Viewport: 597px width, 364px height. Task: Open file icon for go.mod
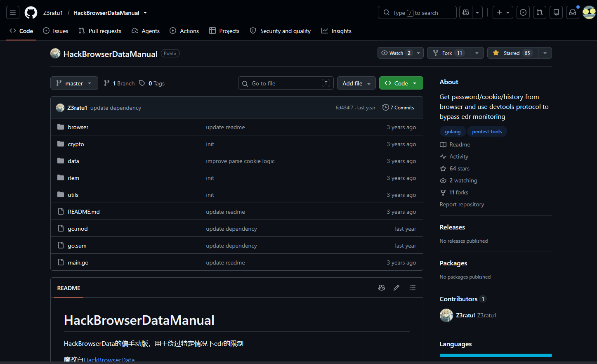(x=61, y=229)
